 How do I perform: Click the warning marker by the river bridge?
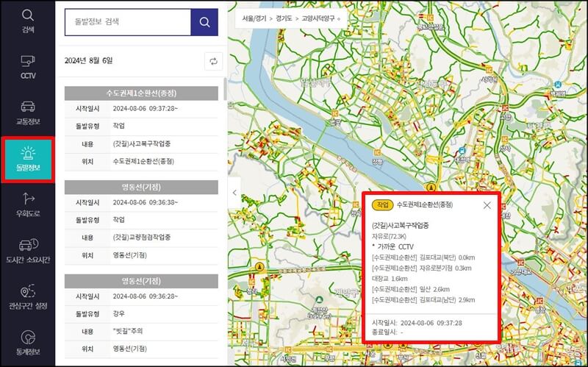431,187
